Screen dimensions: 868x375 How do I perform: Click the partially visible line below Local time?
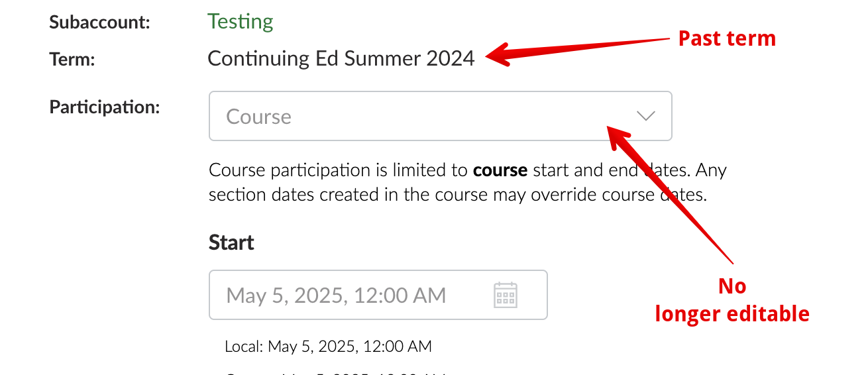coord(335,372)
